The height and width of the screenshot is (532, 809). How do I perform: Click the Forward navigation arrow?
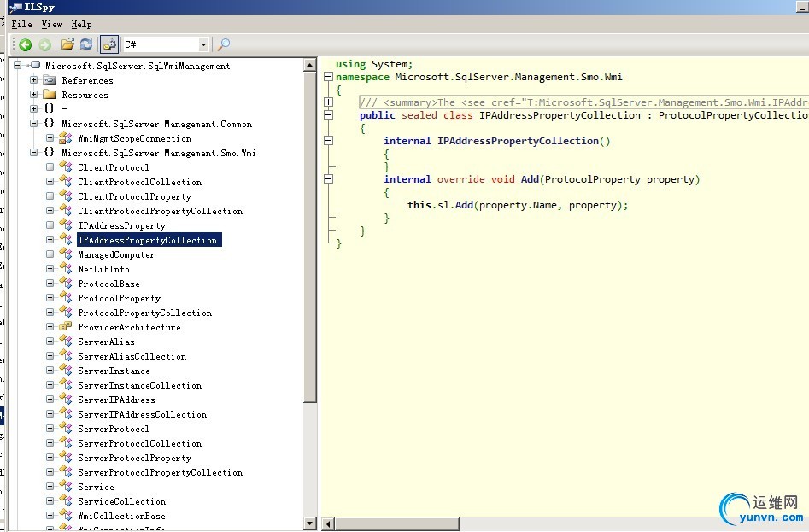click(44, 44)
